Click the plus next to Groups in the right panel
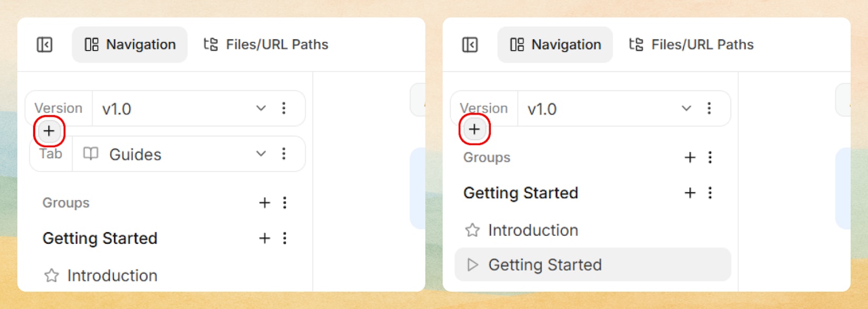The width and height of the screenshot is (868, 309). 690,157
